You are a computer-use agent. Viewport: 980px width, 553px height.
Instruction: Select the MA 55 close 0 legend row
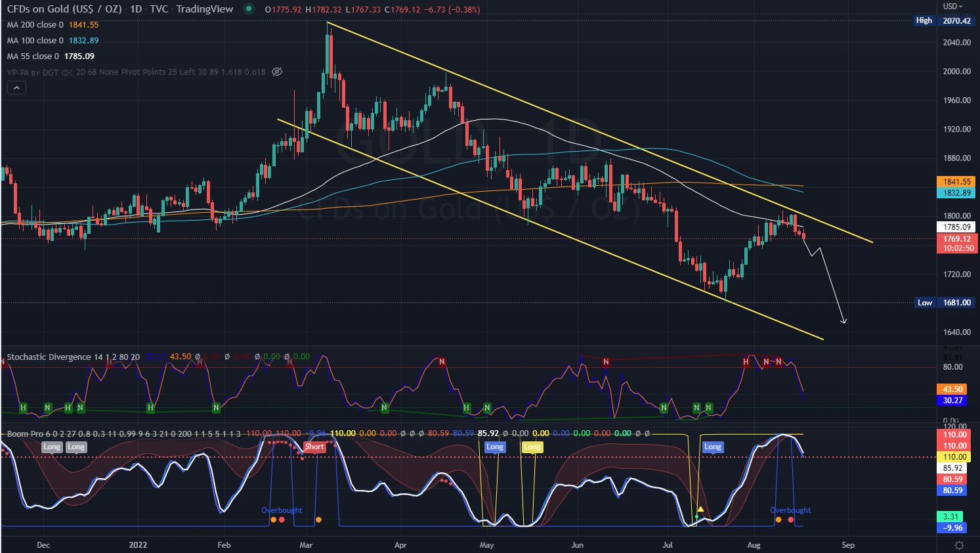51,56
